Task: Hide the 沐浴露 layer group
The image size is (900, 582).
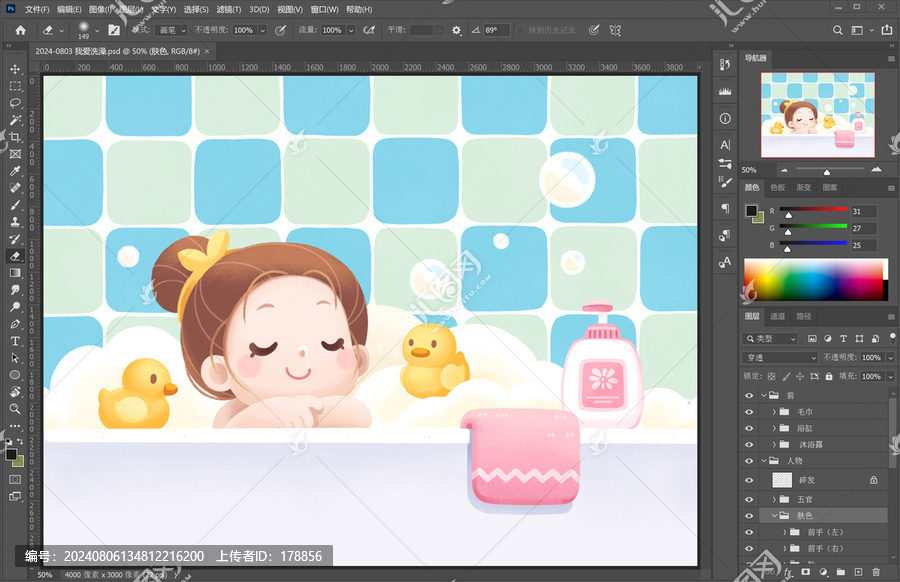Action: coord(749,445)
